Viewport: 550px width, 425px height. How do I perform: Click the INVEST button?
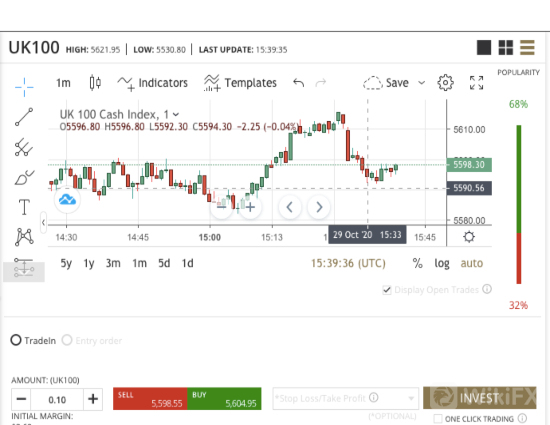pos(479,398)
